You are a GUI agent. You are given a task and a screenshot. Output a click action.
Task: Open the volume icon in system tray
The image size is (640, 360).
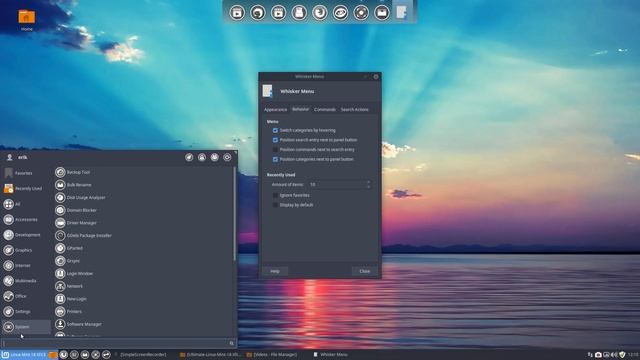pos(614,355)
